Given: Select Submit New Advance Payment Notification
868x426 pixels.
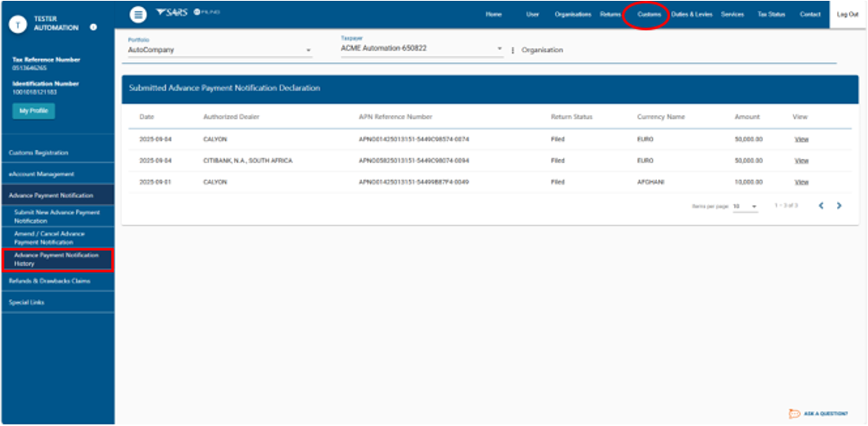Looking at the screenshot, I should (57, 217).
